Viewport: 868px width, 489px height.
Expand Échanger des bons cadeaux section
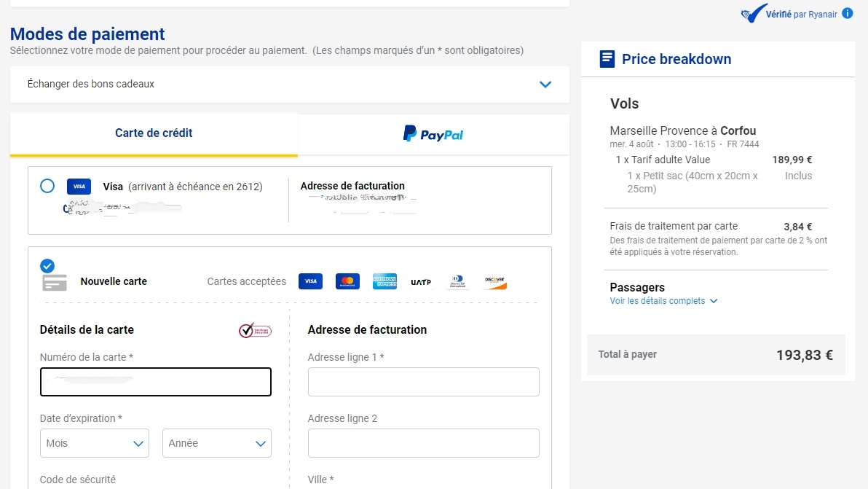click(545, 84)
